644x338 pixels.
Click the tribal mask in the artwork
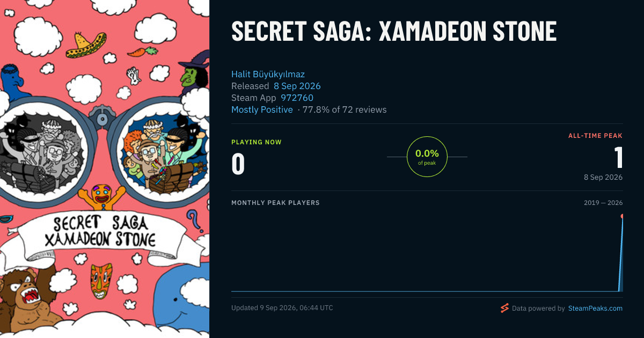[101, 280]
